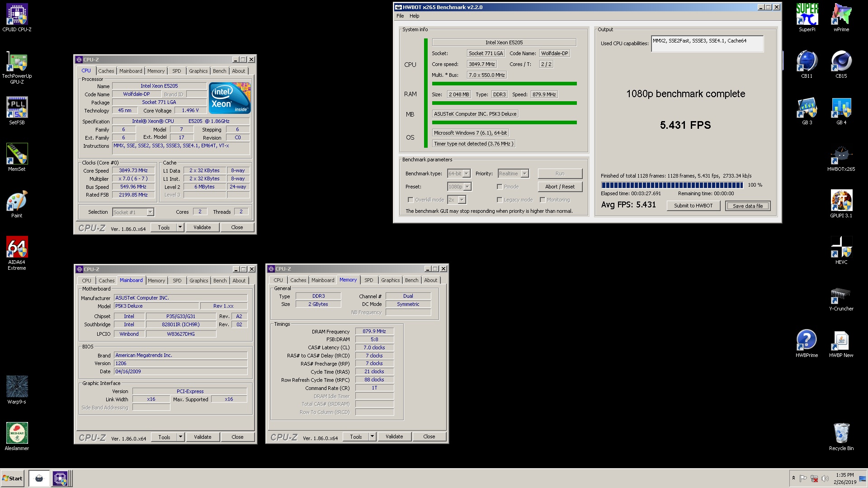
Task: Toggle the Monitoring checkbox
Action: click(542, 200)
